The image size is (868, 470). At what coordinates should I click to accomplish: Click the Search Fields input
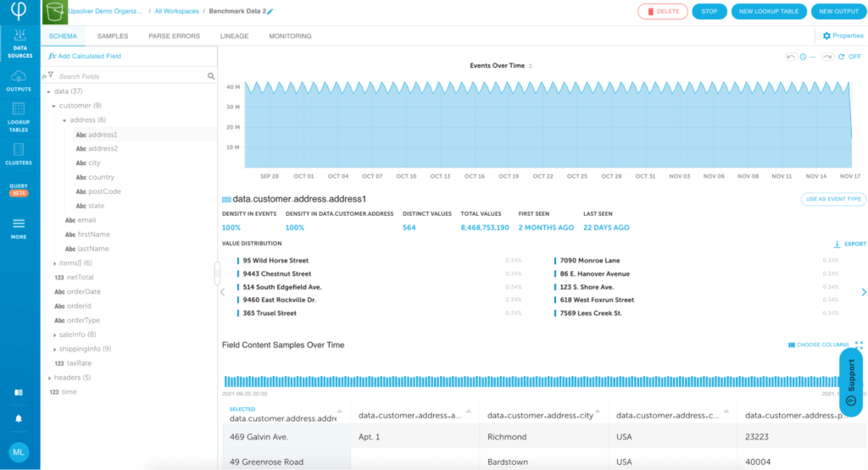[x=131, y=76]
